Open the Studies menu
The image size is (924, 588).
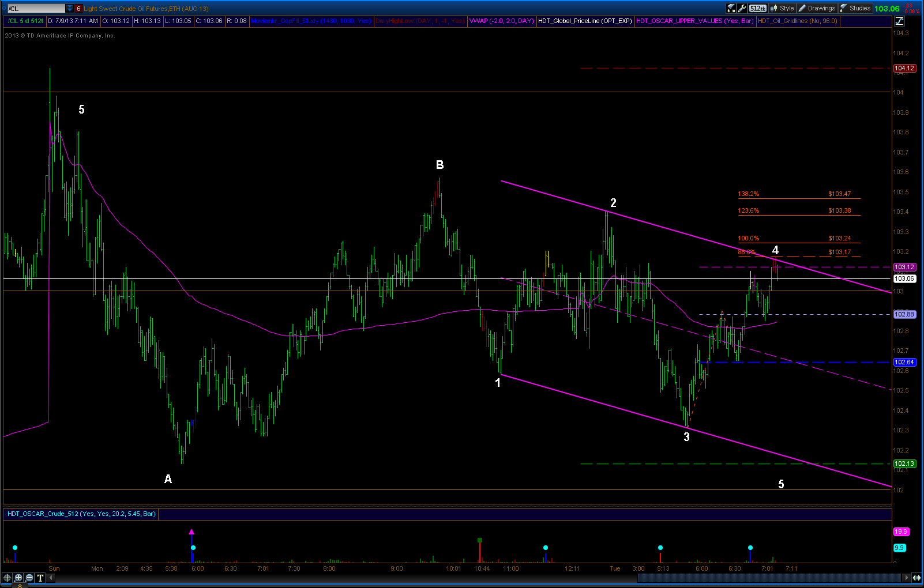[855, 8]
